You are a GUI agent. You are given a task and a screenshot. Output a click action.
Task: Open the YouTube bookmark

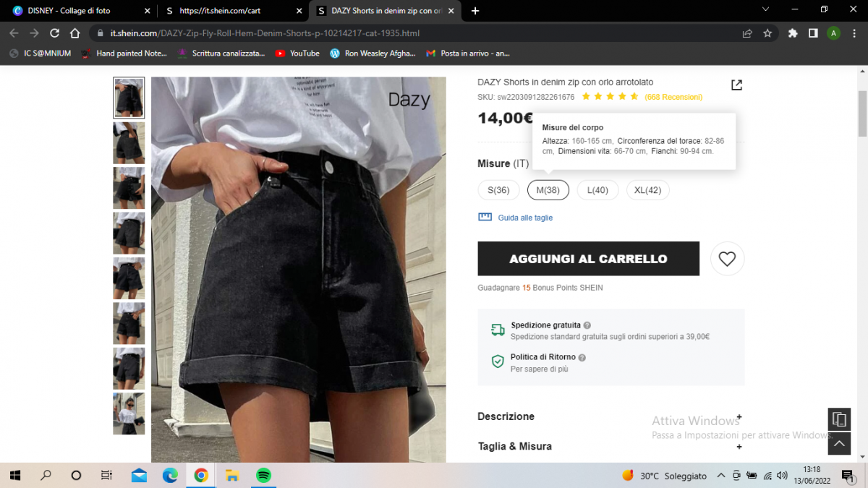coord(297,53)
